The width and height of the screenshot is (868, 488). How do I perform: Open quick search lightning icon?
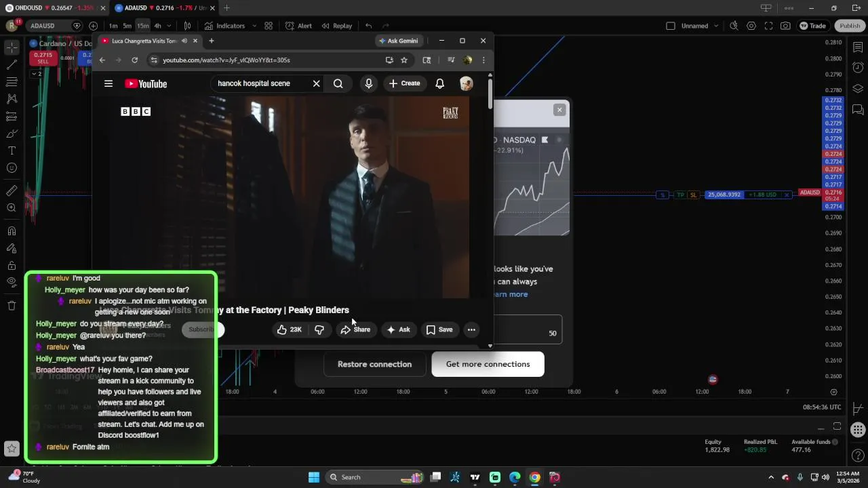pyautogui.click(x=734, y=26)
